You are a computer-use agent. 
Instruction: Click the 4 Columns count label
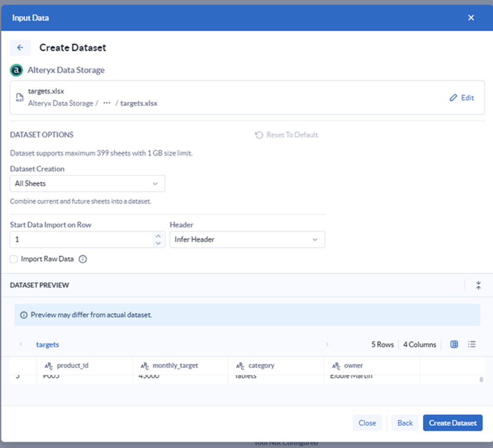419,344
